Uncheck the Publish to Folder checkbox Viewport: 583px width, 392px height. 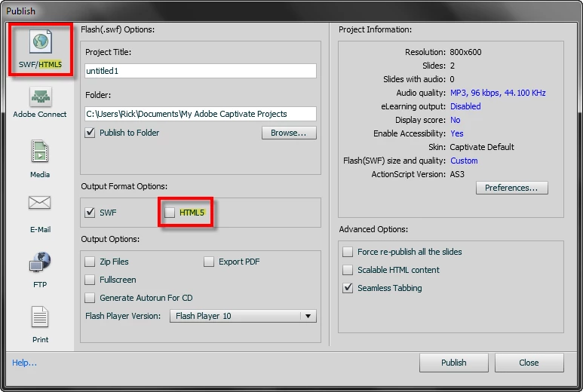coord(90,133)
